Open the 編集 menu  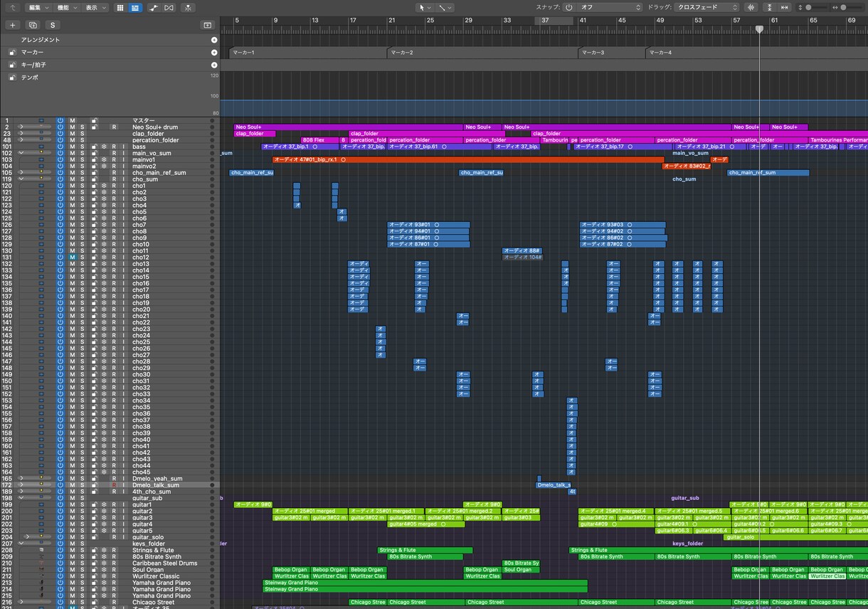point(38,7)
